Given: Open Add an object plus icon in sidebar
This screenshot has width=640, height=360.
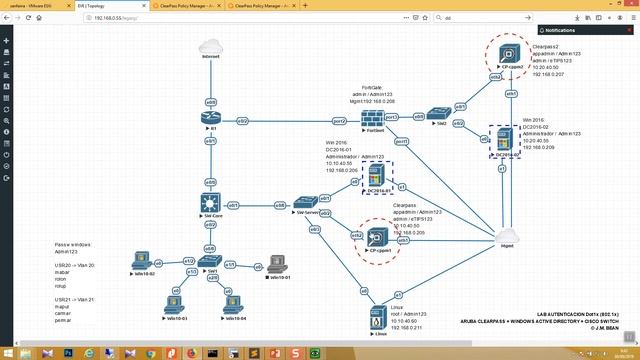Looking at the screenshot, I should (x=6, y=41).
